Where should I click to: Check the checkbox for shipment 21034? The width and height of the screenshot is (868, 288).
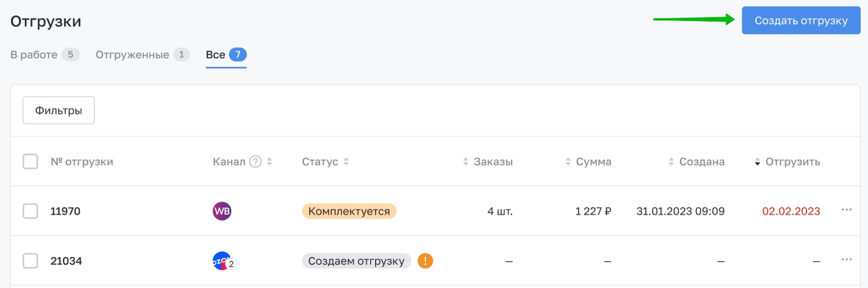point(30,261)
